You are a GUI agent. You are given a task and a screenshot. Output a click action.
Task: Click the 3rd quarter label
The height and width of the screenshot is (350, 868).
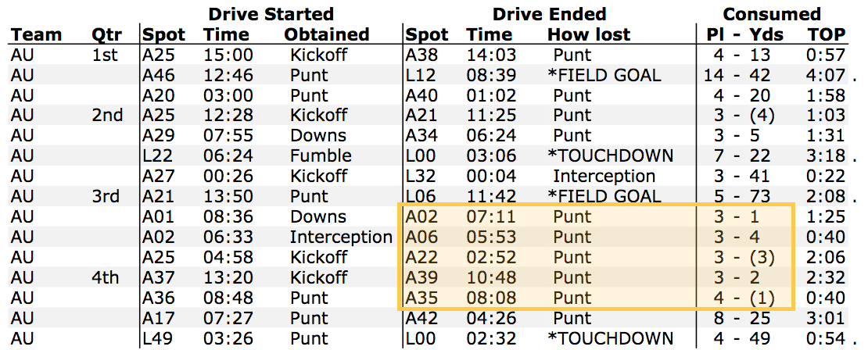106,196
